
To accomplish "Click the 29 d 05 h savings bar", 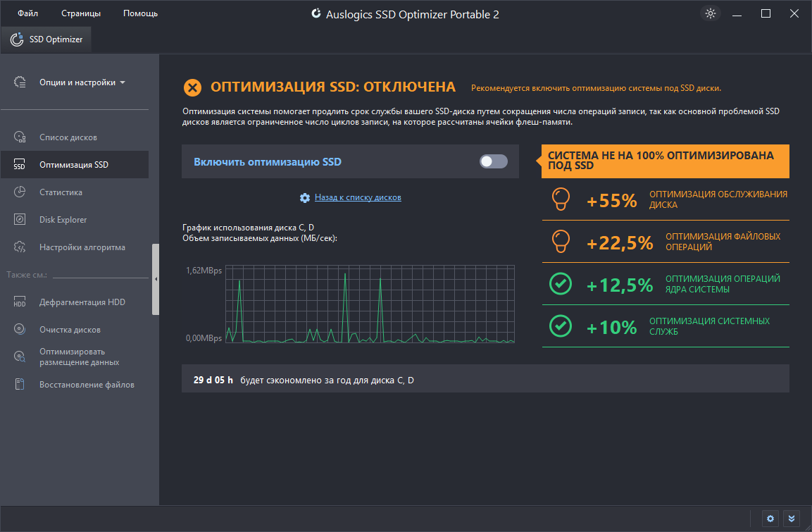I will click(x=485, y=378).
